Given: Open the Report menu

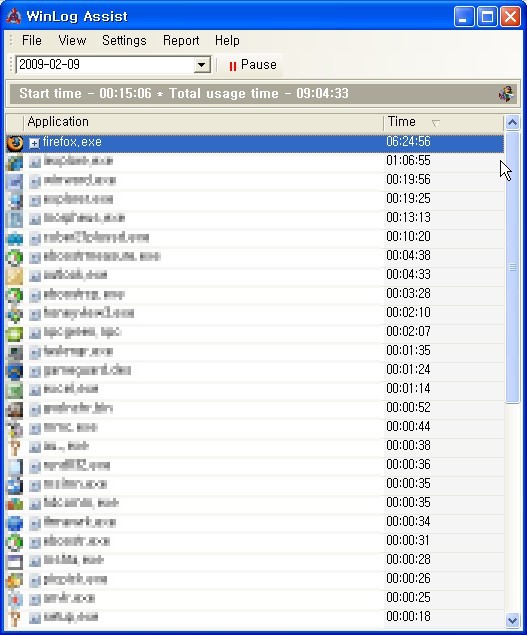Looking at the screenshot, I should coord(181,40).
